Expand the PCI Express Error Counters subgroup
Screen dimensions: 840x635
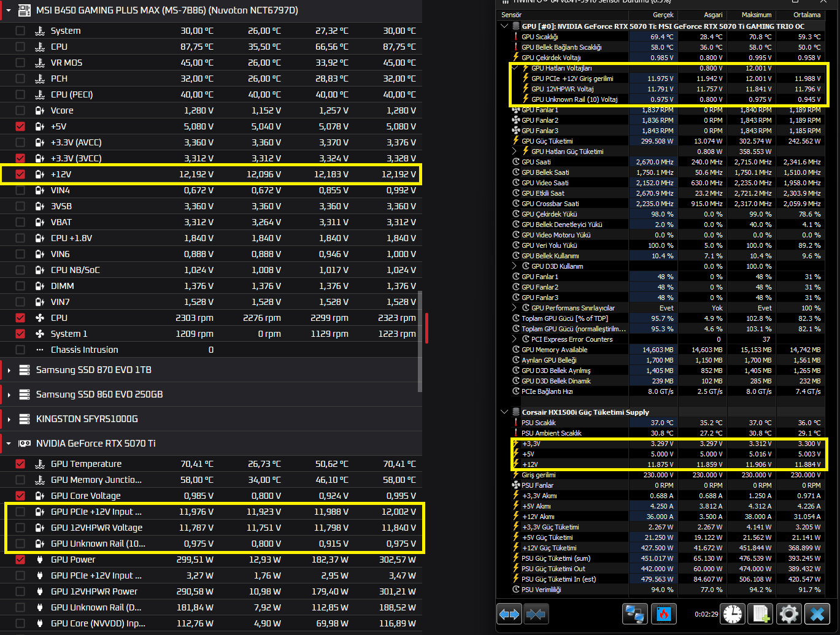(x=515, y=339)
